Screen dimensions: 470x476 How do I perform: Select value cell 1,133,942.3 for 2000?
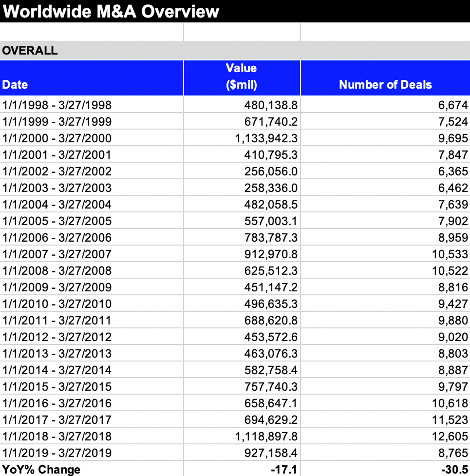click(266, 138)
